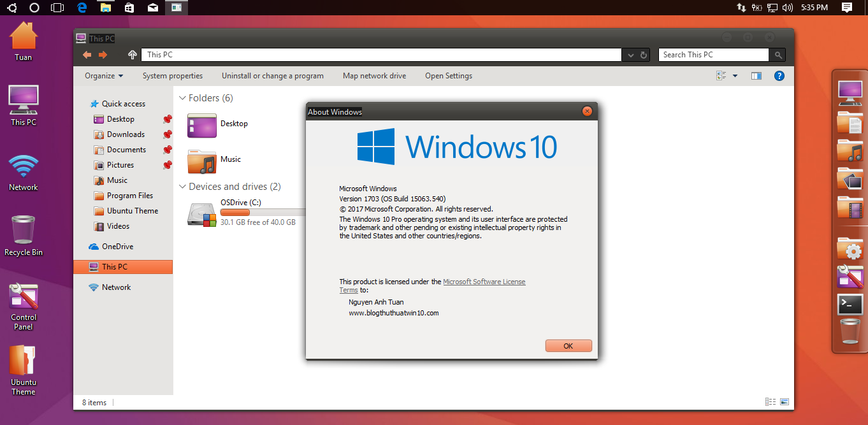
Task: Click the OSDrive capacity bar
Action: (x=235, y=212)
